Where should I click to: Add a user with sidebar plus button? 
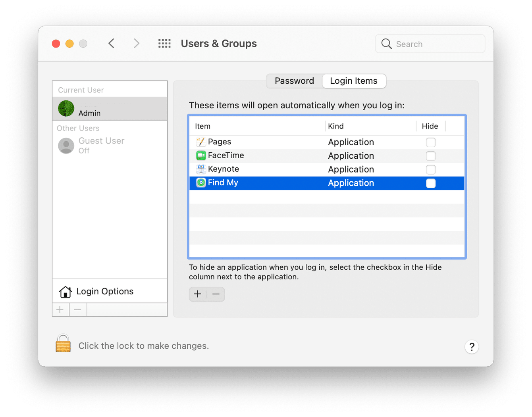(60, 309)
